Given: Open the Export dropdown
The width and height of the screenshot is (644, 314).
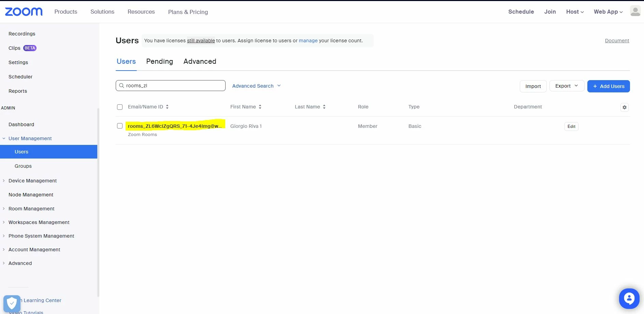Looking at the screenshot, I should (567, 86).
